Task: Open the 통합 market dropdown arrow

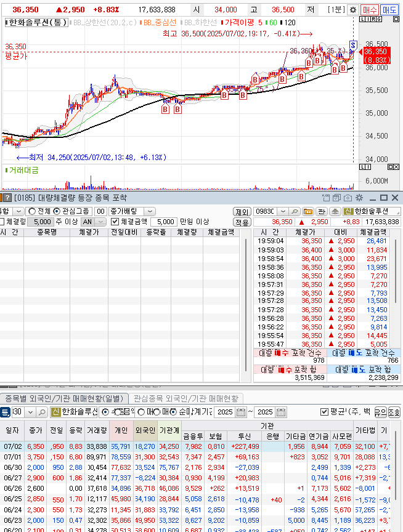Action: 18,211
